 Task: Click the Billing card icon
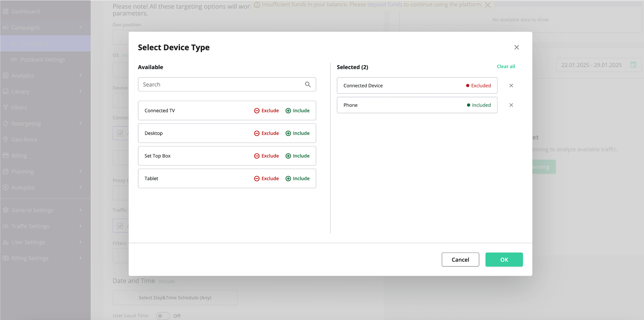coord(6,155)
